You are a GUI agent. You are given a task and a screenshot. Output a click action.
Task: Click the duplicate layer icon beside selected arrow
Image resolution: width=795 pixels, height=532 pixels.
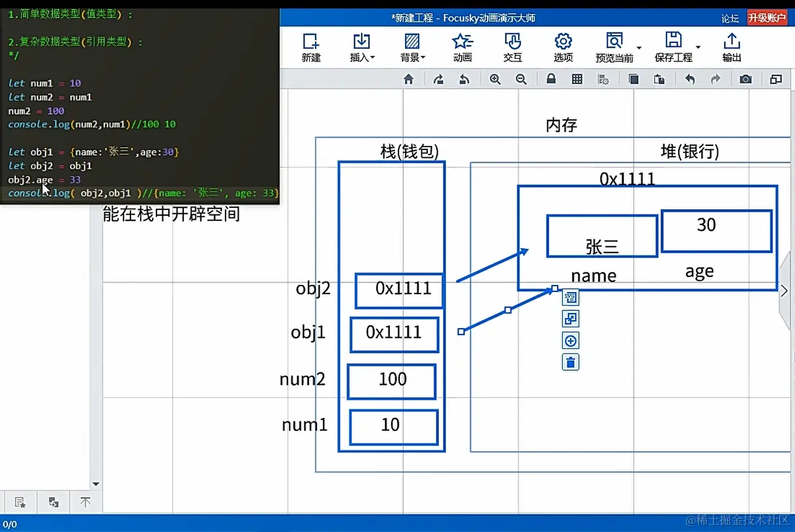click(x=571, y=319)
